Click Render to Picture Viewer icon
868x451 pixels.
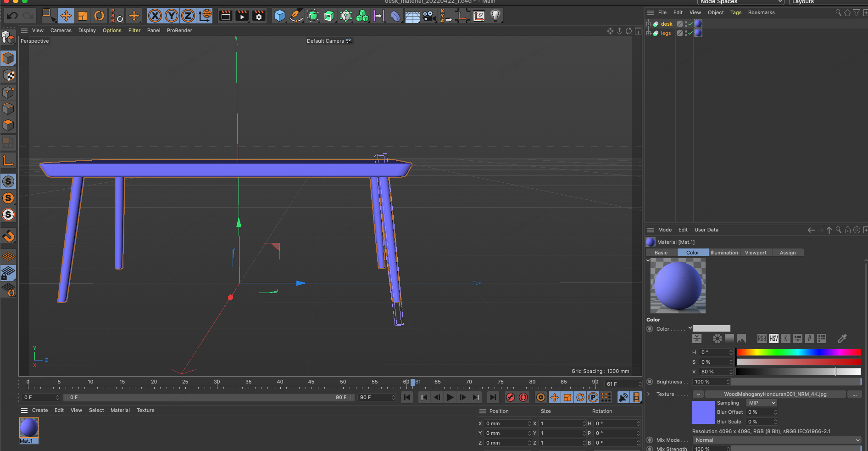(x=242, y=16)
